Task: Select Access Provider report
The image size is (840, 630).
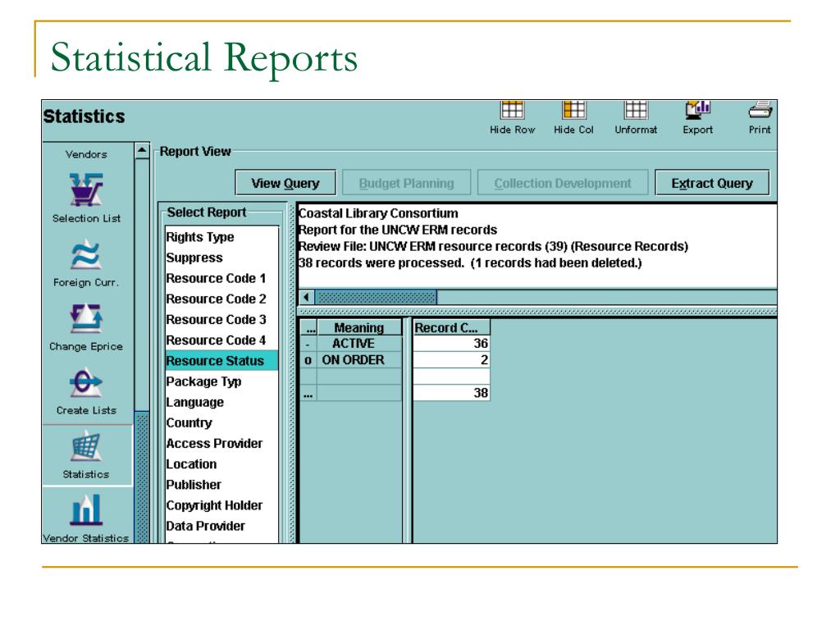Action: click(221, 443)
